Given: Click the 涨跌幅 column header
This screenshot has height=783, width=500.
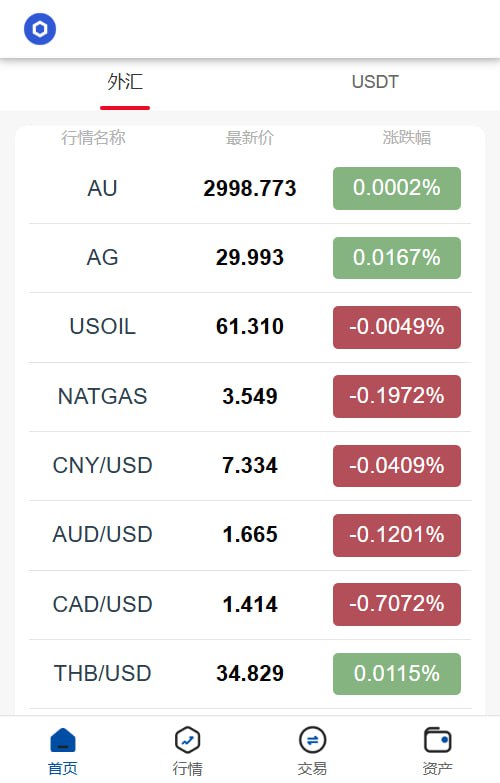Looking at the screenshot, I should coord(407,137).
